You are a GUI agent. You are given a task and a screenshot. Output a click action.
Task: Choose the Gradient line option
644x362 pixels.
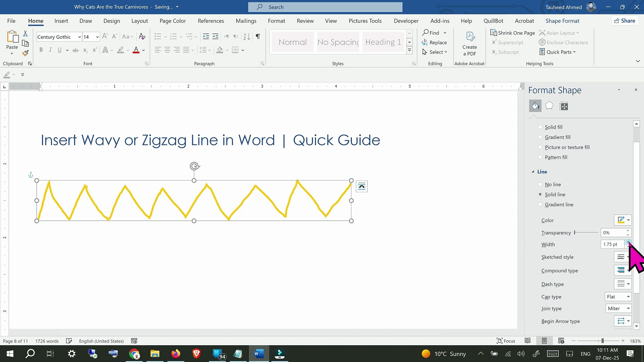tap(540, 204)
